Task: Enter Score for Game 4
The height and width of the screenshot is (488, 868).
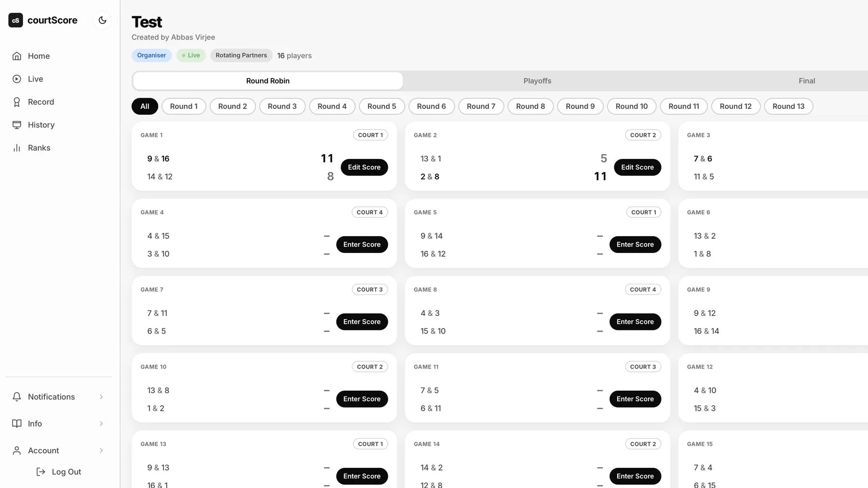Action: 362,244
